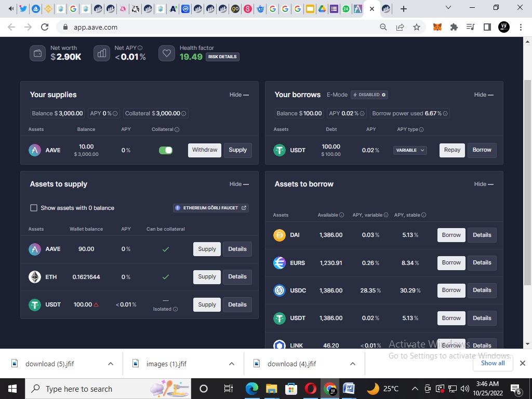The height and width of the screenshot is (399, 532).
Task: Click the RISK DETAILS button
Action: pyautogui.click(x=222, y=57)
